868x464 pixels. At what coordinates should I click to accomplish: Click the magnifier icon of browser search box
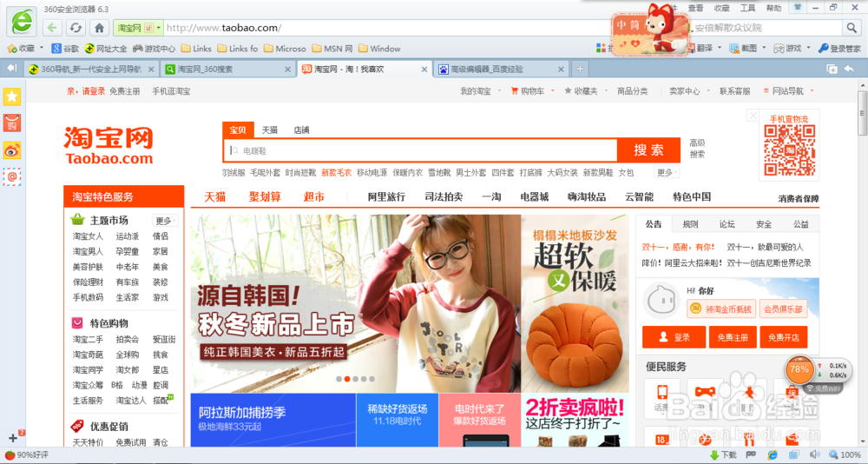851,28
